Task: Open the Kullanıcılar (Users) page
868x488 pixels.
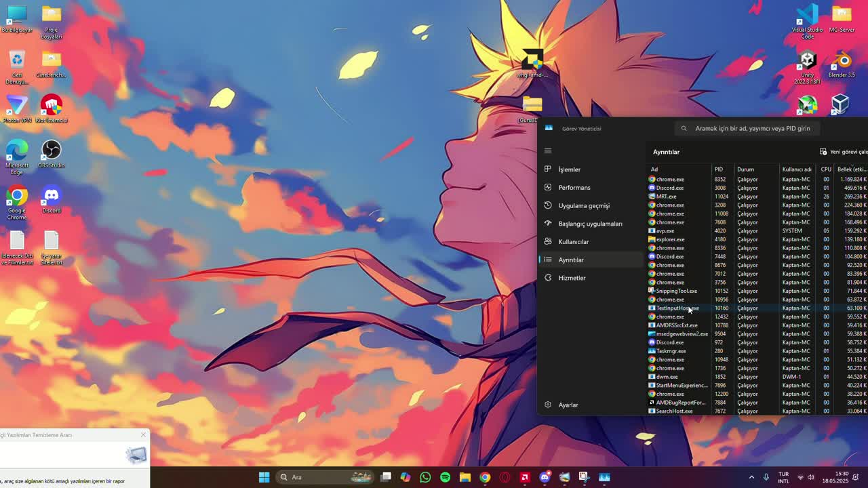Action: point(573,242)
